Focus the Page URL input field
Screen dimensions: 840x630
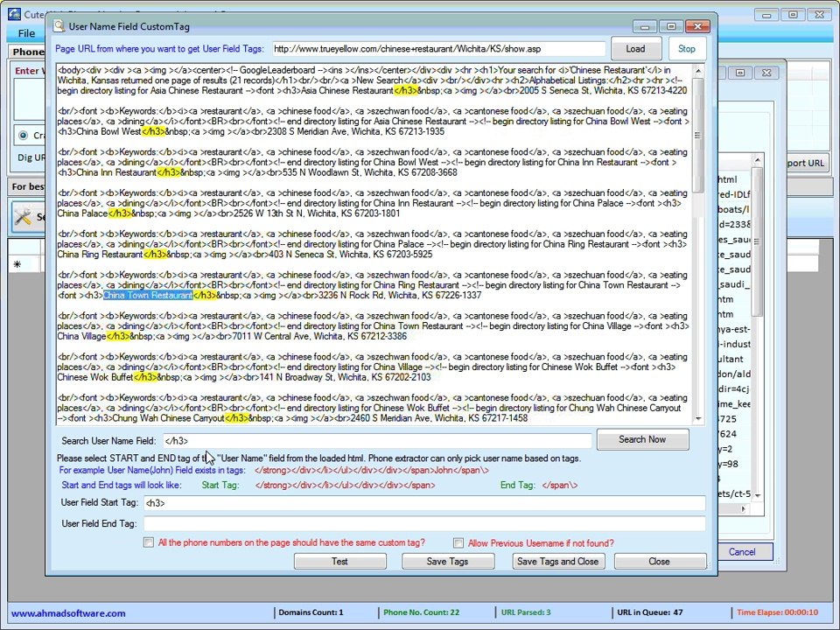click(x=438, y=49)
